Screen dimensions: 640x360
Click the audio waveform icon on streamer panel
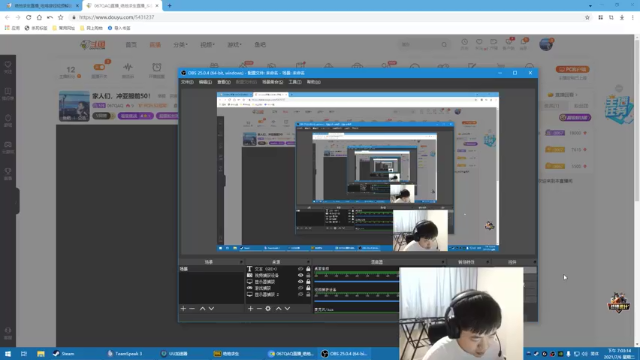[128, 67]
